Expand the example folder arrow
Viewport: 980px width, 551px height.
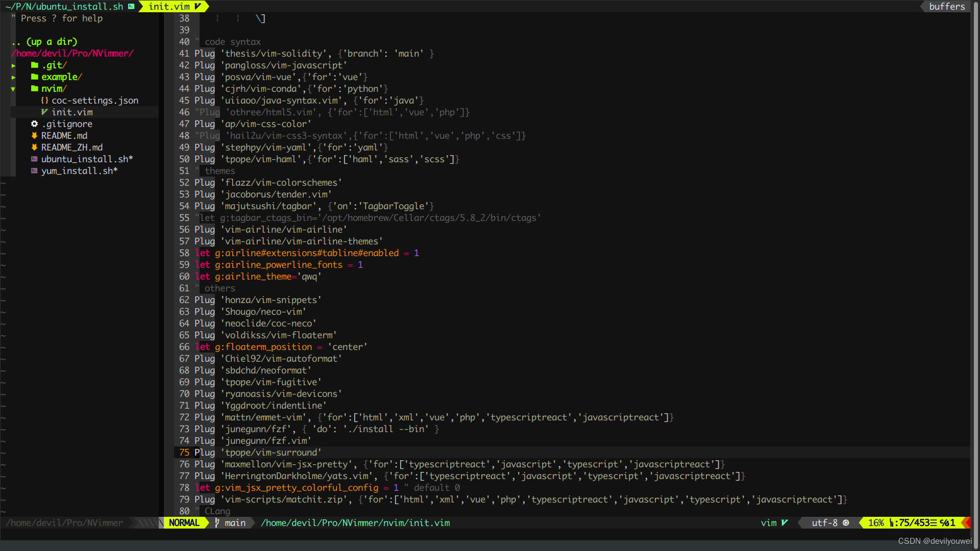[x=13, y=77]
